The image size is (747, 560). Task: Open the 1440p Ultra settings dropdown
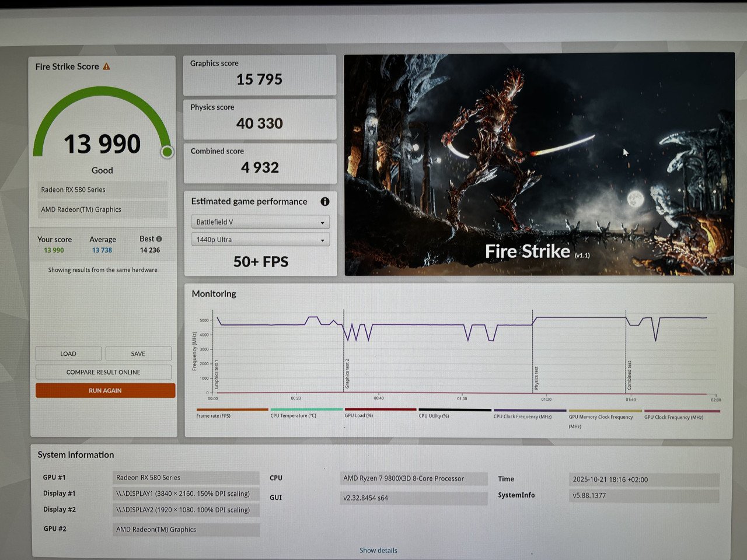click(260, 239)
